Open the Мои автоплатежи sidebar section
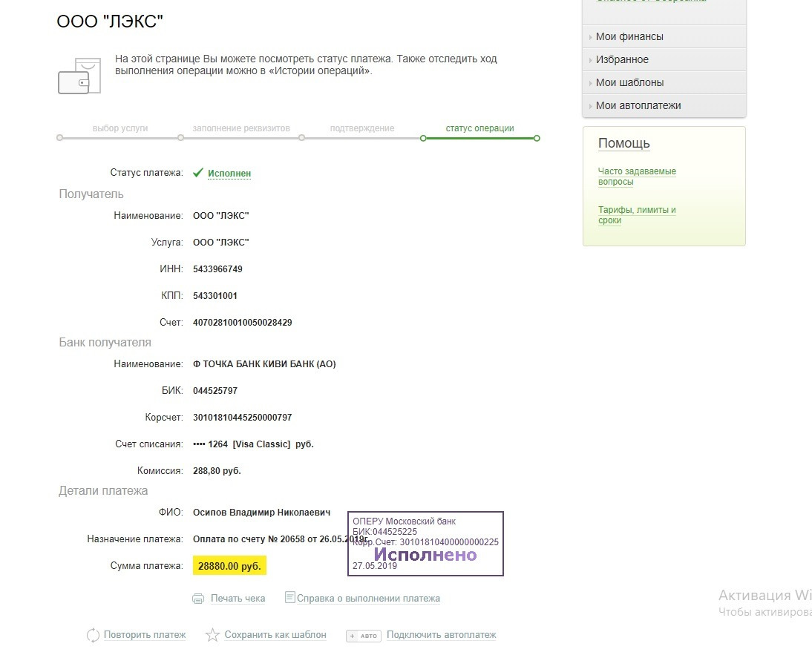Screen dimensions: 812x655 (638, 105)
